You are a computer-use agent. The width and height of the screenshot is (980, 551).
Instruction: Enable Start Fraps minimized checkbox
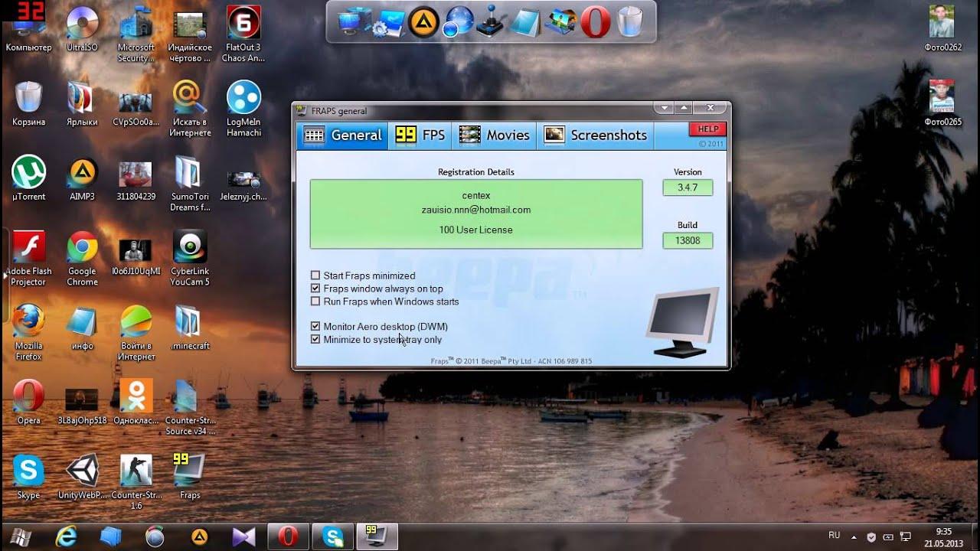(315, 275)
